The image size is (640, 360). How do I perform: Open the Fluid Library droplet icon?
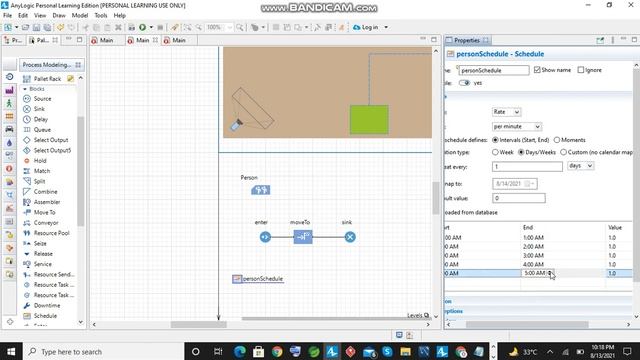tap(9, 142)
